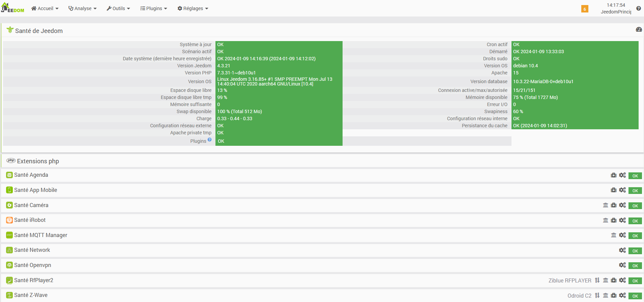Open configuration gears on Santé MQTT Manager row
The image size is (644, 302).
click(x=622, y=235)
